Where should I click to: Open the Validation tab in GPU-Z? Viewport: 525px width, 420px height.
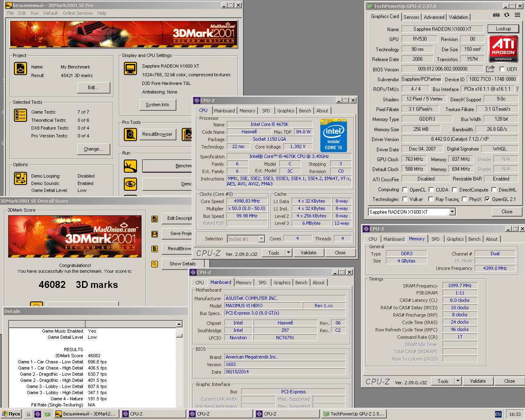(458, 17)
